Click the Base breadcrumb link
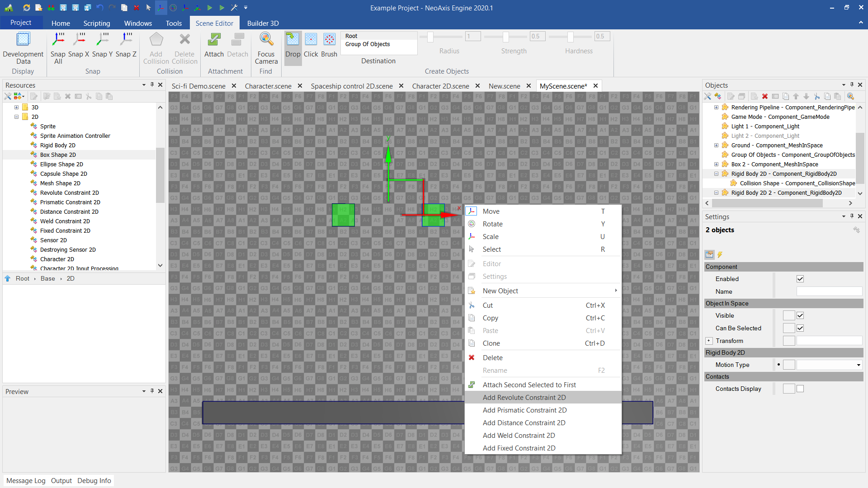The height and width of the screenshot is (488, 868). coord(47,279)
